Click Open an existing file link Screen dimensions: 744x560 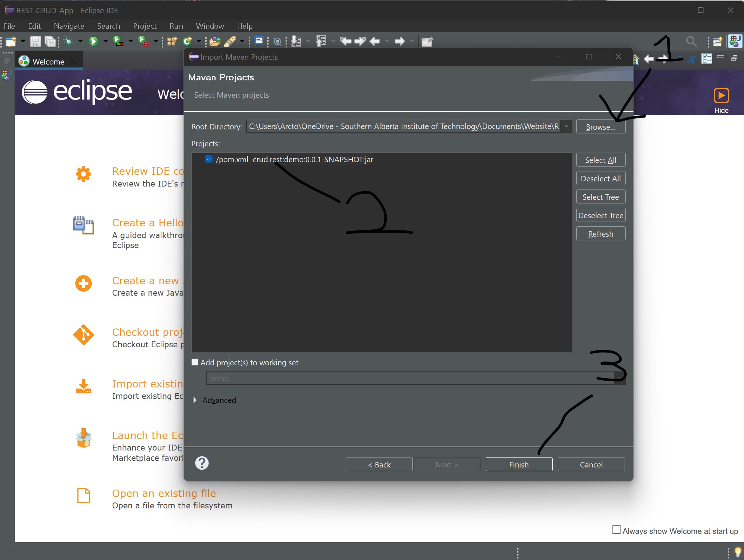(x=164, y=493)
